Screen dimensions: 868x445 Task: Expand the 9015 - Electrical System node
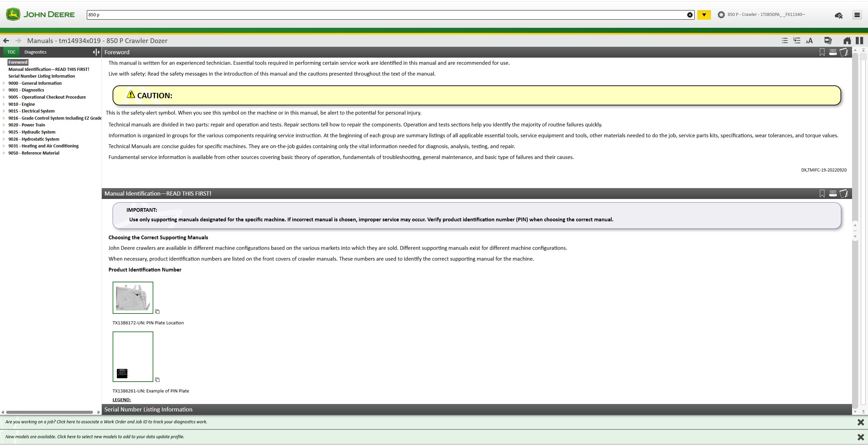click(4, 111)
